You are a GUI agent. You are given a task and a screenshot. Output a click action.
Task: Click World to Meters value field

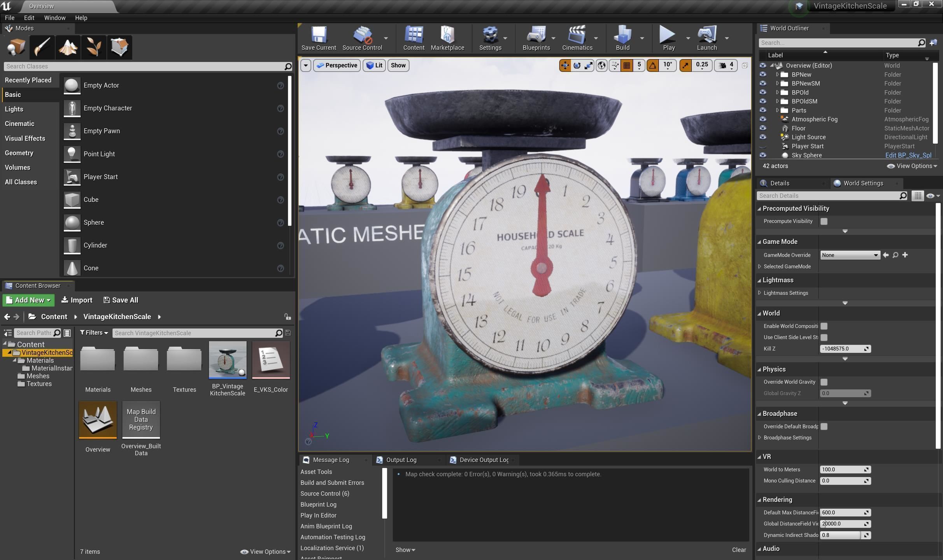click(x=845, y=469)
